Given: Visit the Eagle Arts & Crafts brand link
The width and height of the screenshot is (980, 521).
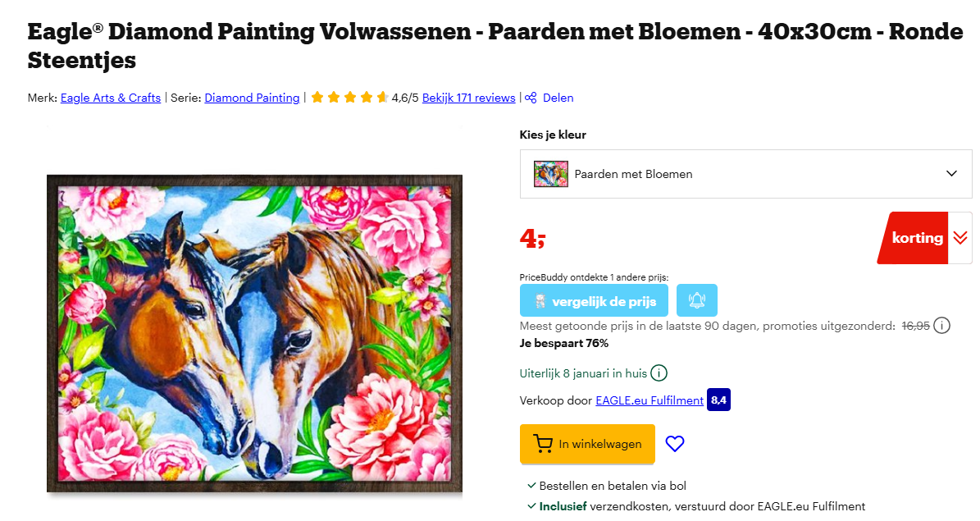Looking at the screenshot, I should [x=111, y=98].
